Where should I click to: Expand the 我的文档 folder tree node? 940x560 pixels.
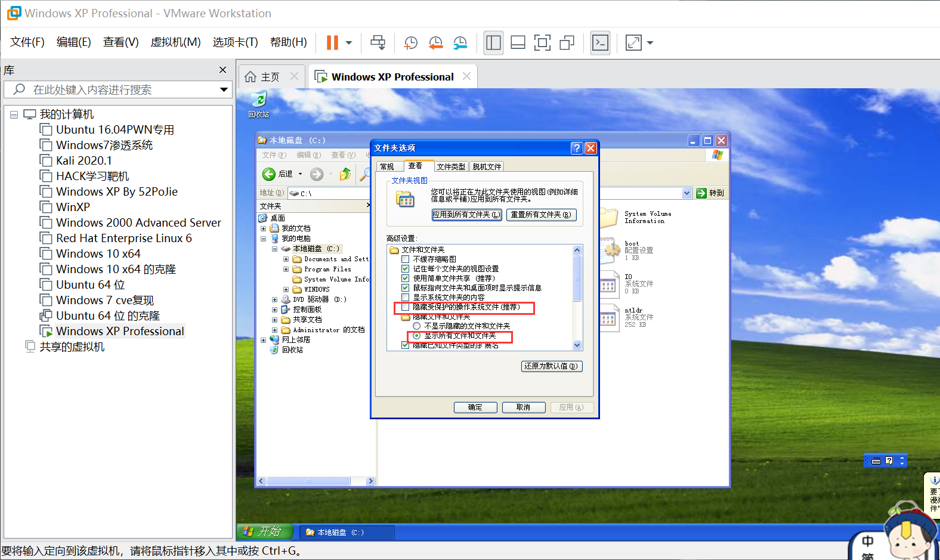pyautogui.click(x=263, y=228)
